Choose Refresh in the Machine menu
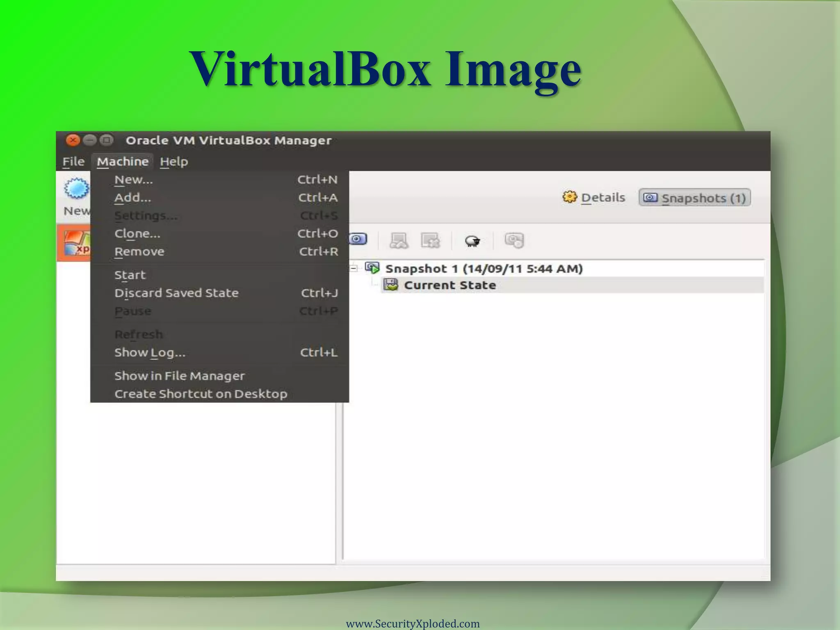840x630 pixels. click(x=220, y=335)
